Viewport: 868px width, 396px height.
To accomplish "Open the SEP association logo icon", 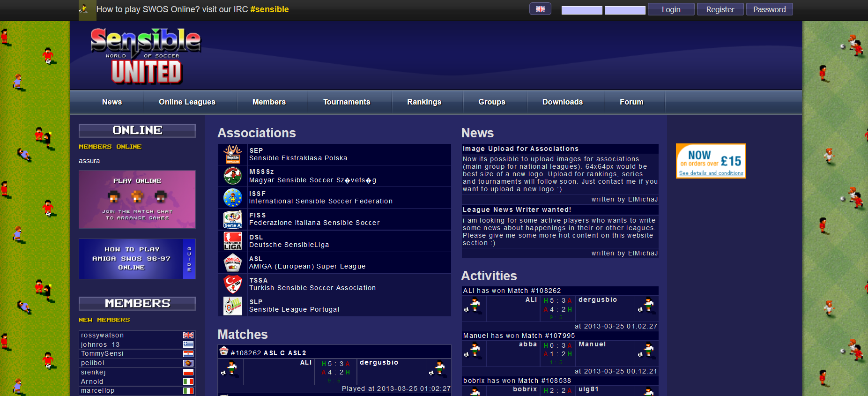I will pyautogui.click(x=233, y=154).
